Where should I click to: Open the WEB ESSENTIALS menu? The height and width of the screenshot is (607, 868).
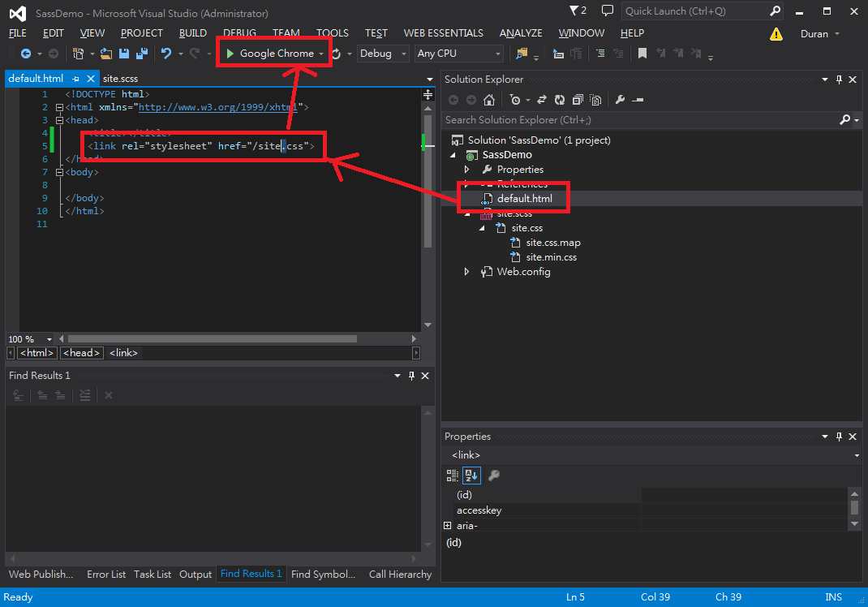[444, 33]
